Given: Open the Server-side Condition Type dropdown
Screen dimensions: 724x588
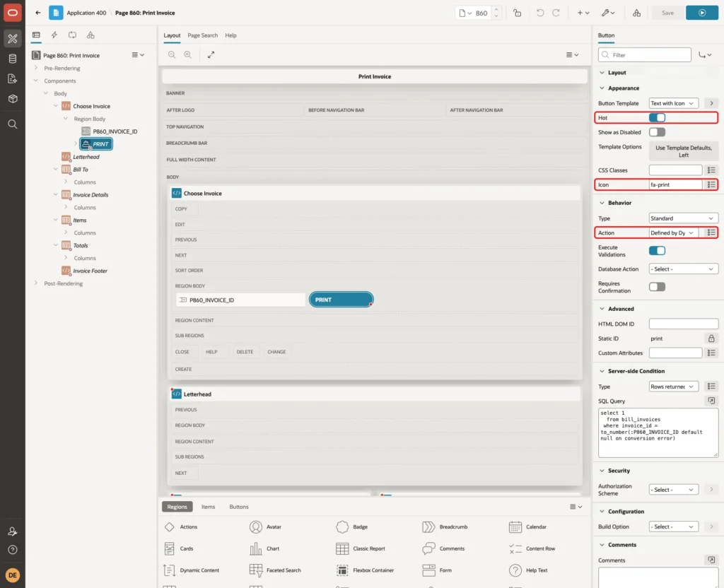Looking at the screenshot, I should [673, 387].
